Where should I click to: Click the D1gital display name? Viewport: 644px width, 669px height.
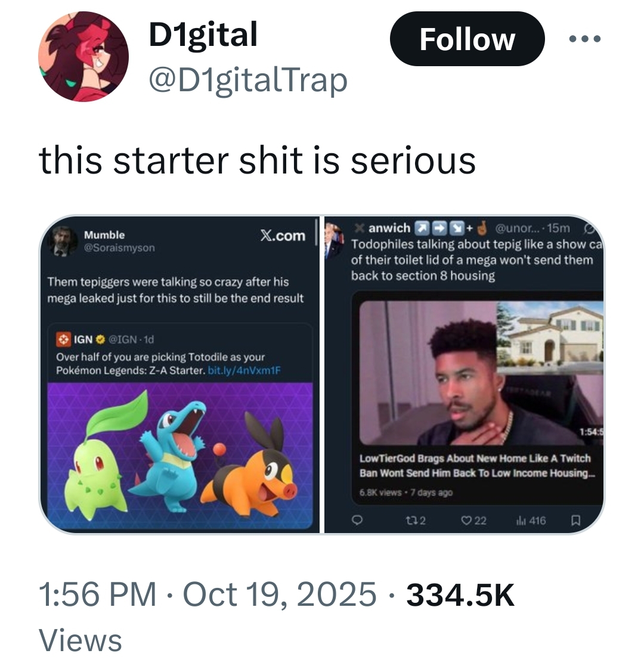(x=203, y=35)
